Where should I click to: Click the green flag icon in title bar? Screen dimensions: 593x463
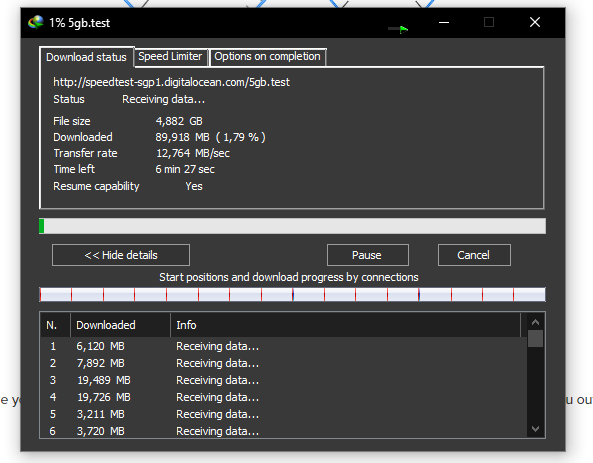[403, 29]
